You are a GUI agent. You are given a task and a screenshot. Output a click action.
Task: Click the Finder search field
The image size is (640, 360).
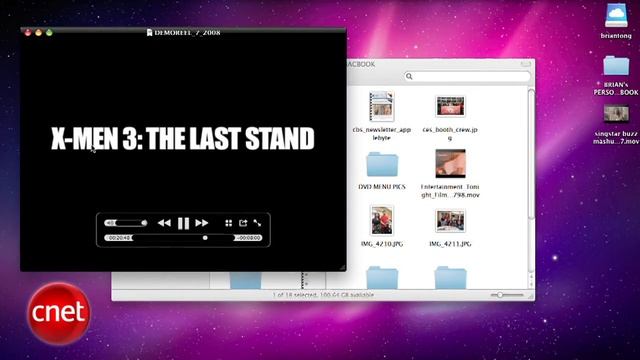pos(467,76)
